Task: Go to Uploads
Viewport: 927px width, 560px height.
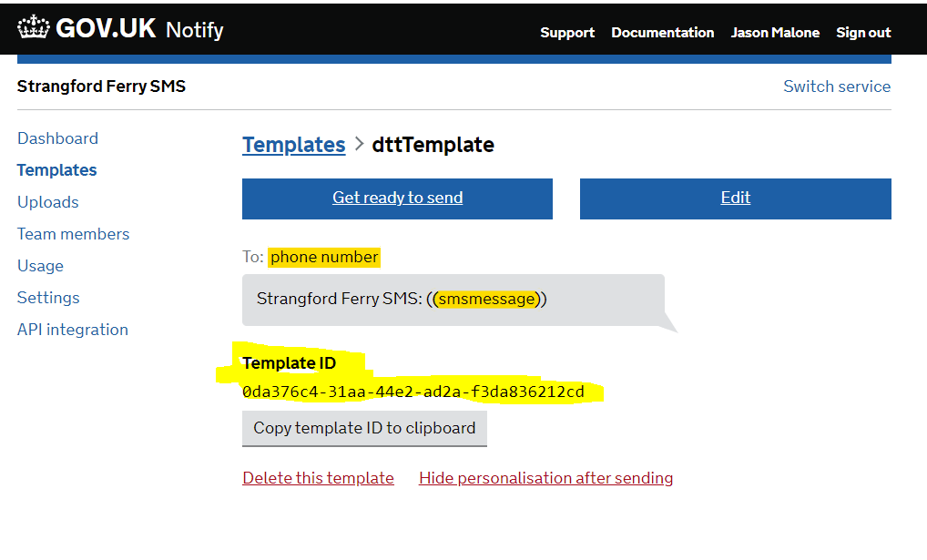Action: pyautogui.click(x=47, y=201)
